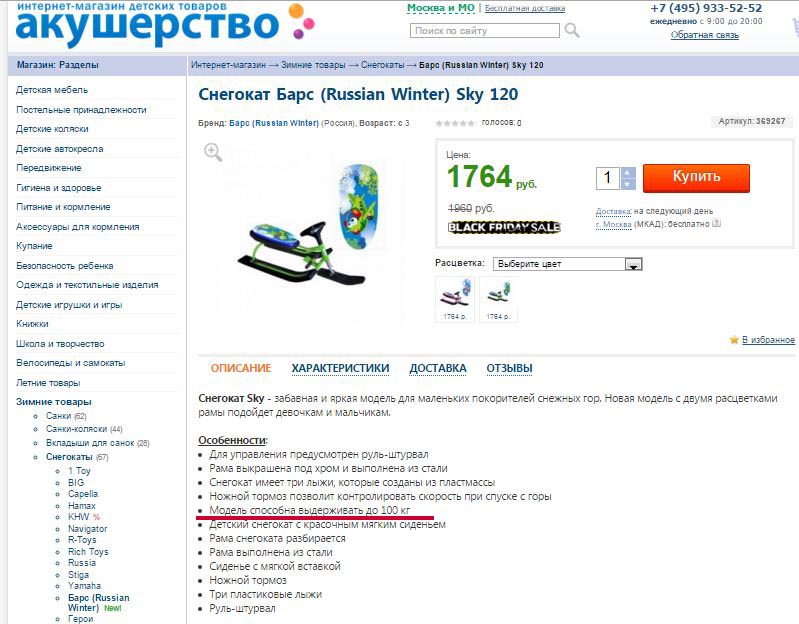Viewport: 799px width, 624px height.
Task: Open the Выберите цвет dropdown
Action: point(567,264)
